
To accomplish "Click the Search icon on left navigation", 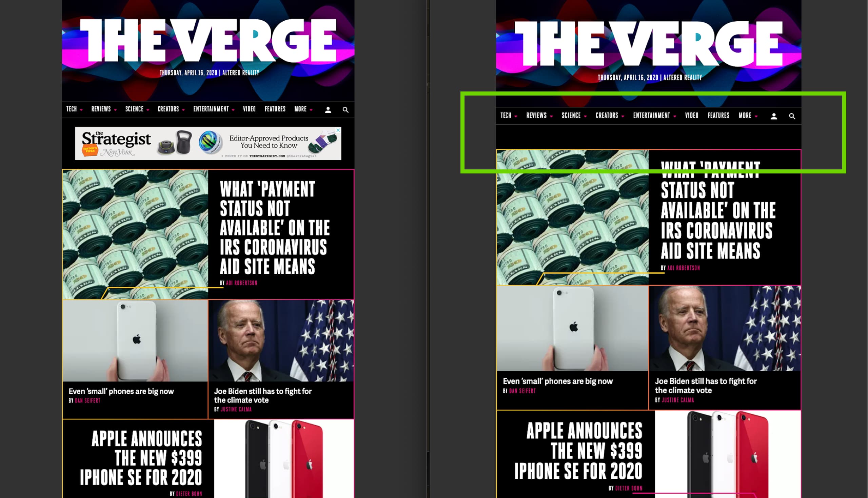I will [346, 109].
